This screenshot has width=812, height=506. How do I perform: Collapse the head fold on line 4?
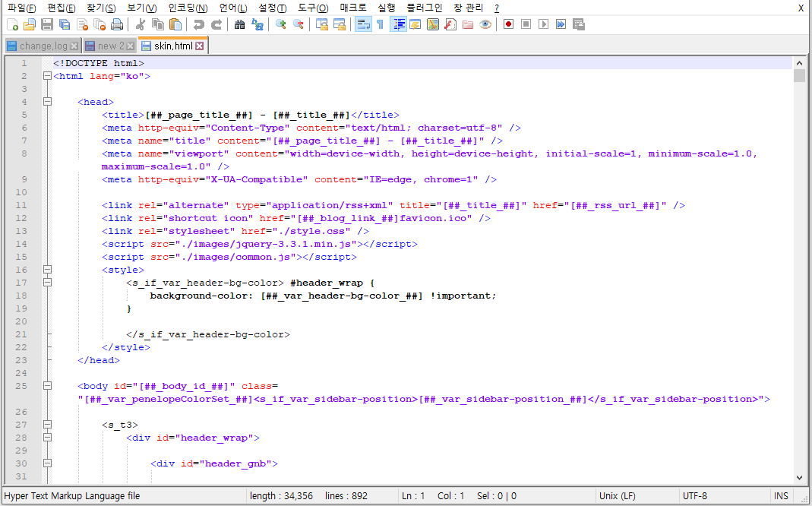point(47,102)
